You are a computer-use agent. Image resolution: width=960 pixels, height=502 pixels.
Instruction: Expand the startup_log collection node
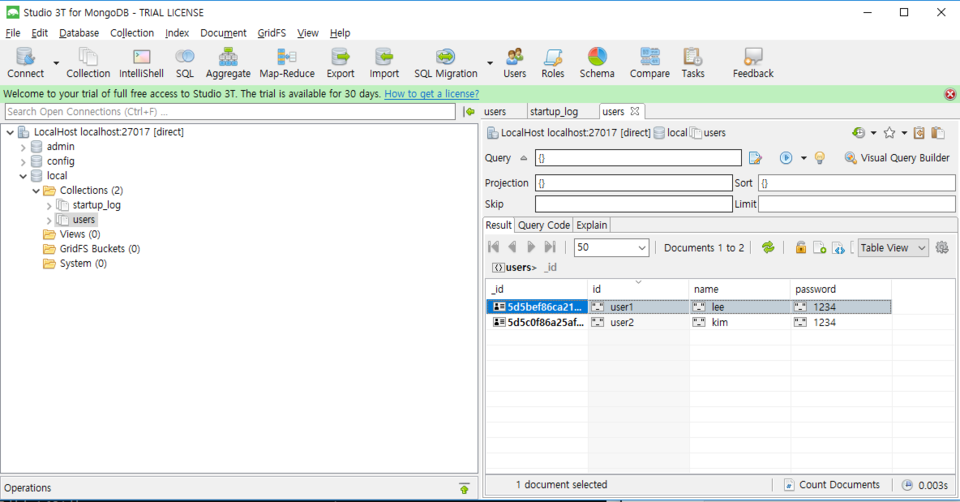(49, 206)
